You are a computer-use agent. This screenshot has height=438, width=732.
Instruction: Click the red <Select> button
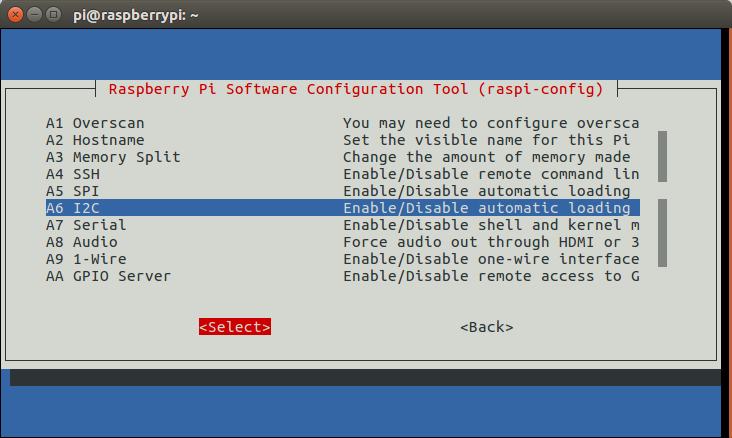click(x=235, y=327)
